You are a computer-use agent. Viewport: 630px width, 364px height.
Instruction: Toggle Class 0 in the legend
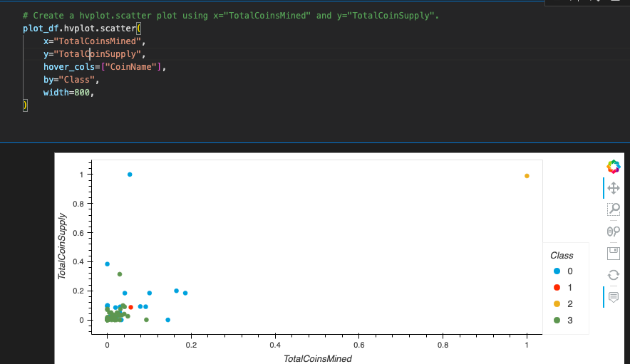point(563,271)
